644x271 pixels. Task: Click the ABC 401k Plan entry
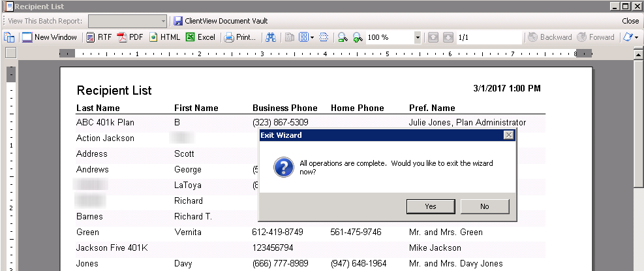click(105, 123)
